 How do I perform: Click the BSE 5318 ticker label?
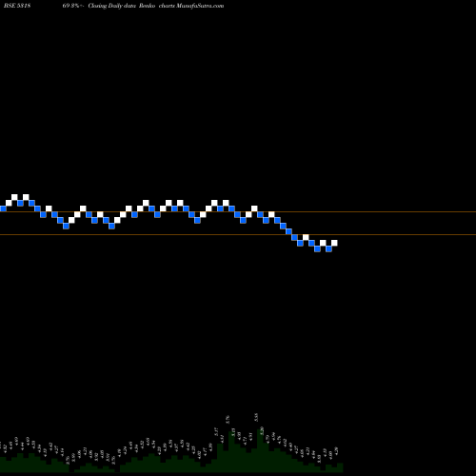click(17, 6)
